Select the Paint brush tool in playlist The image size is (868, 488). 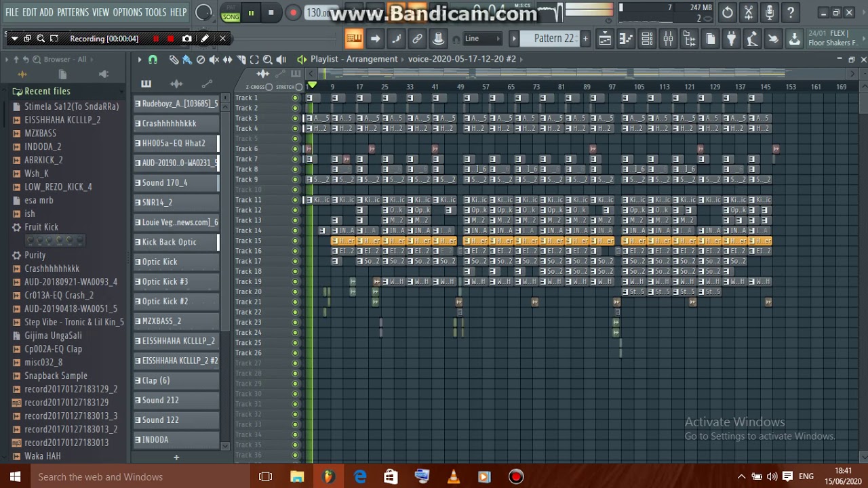[x=187, y=60]
